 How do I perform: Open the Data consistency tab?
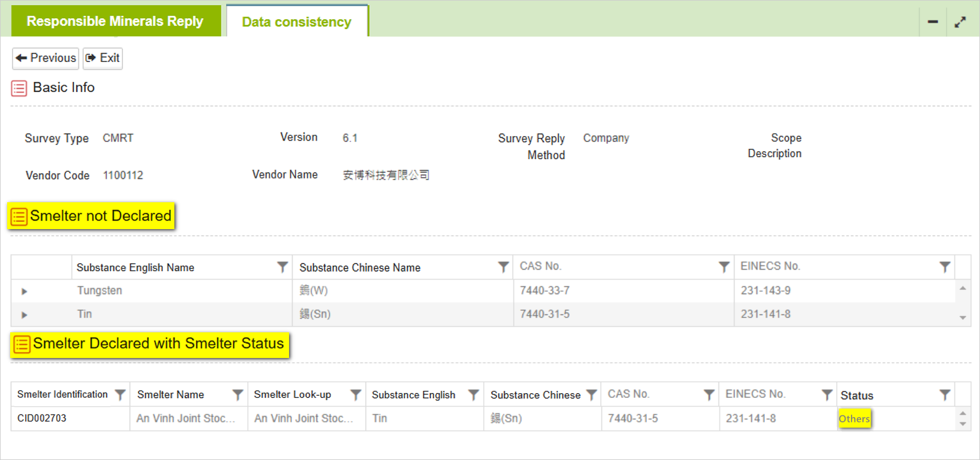(297, 21)
